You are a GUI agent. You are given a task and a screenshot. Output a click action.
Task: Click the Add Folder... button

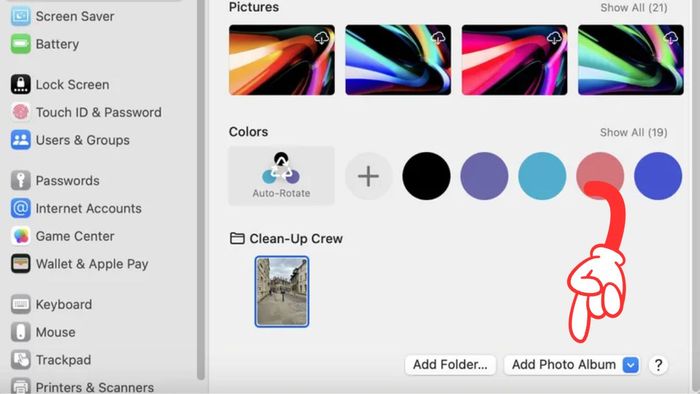(450, 365)
